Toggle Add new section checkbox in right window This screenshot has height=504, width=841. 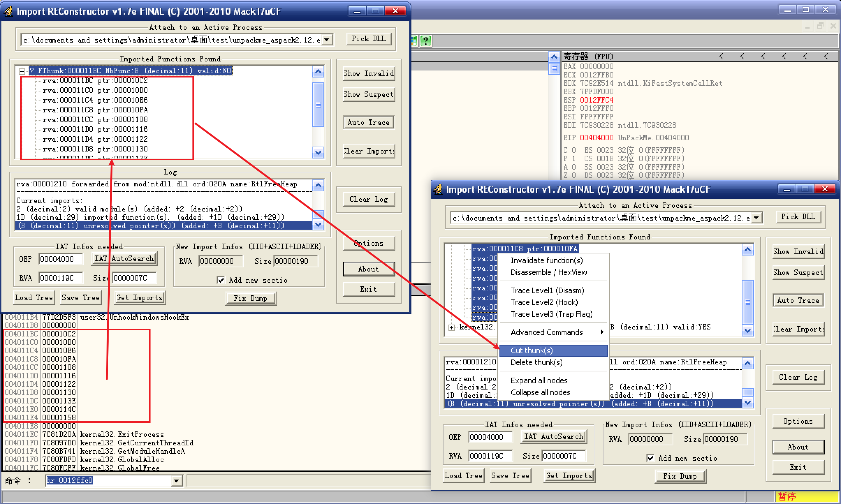(650, 458)
